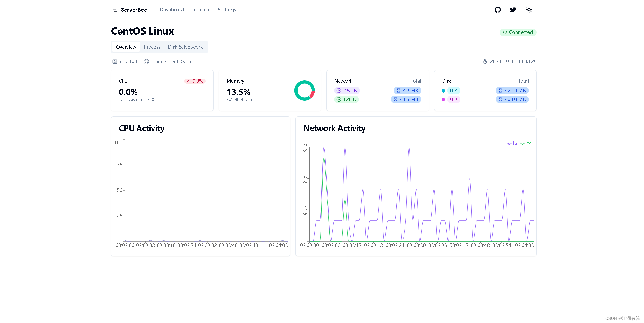Screen dimensions: 644x323
Task: Click the wifi icon in Connected badge
Action: pyautogui.click(x=505, y=32)
